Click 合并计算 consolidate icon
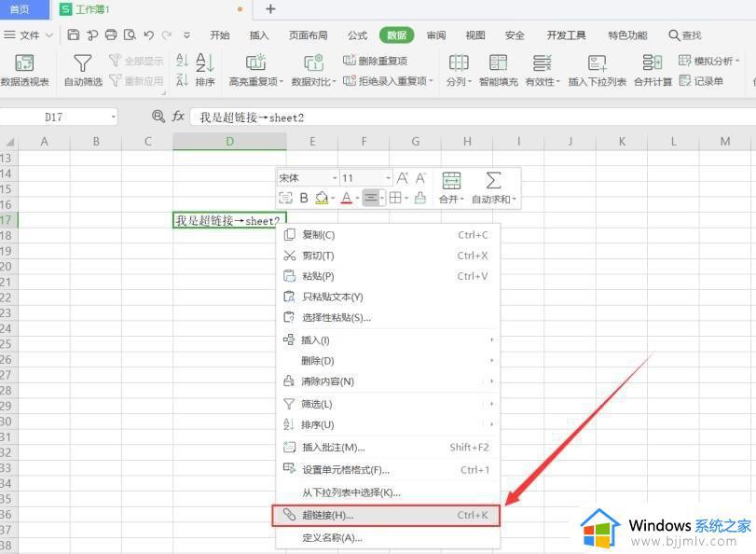 pyautogui.click(x=653, y=70)
